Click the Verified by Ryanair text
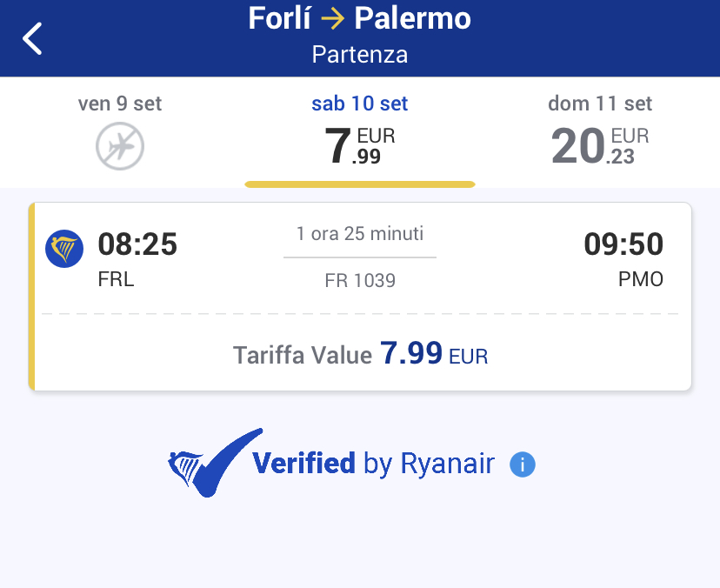This screenshot has width=720, height=588. (373, 464)
